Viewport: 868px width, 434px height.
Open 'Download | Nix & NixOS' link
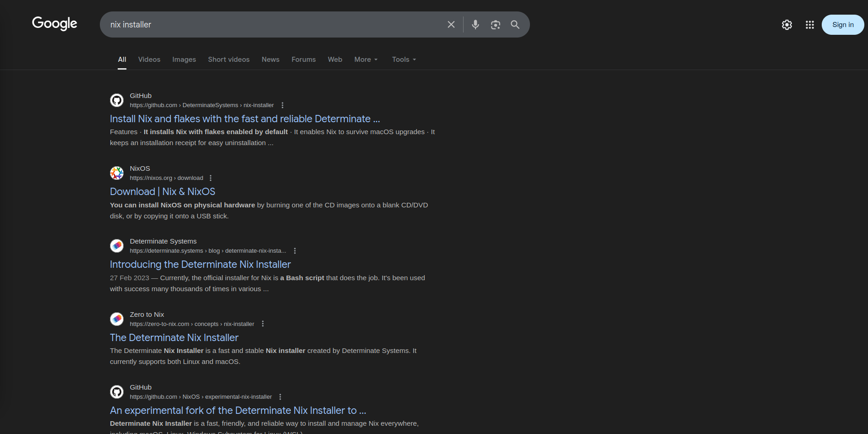click(x=162, y=191)
